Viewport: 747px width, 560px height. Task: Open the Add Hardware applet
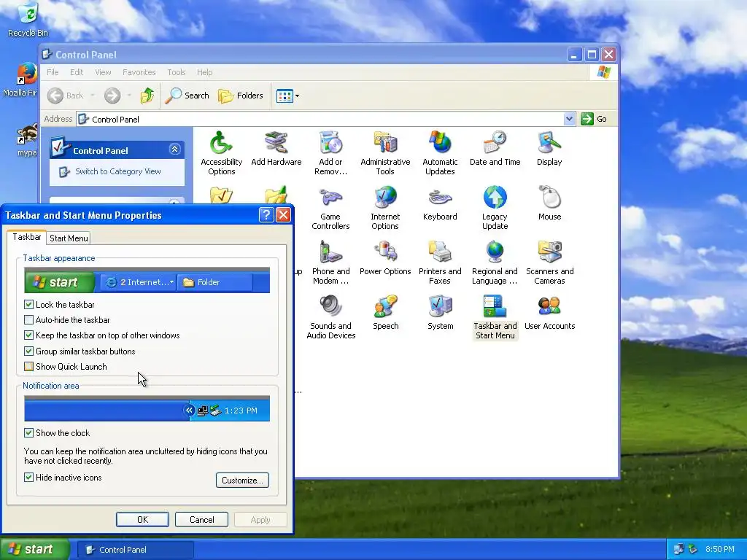click(x=276, y=149)
